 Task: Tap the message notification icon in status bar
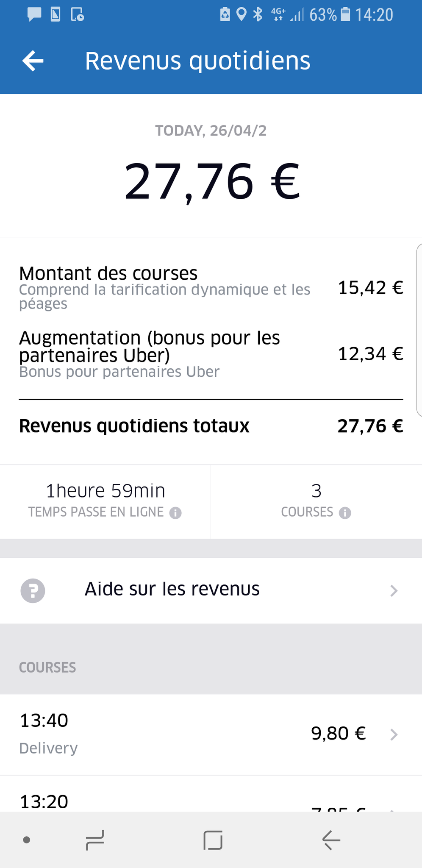[34, 14]
